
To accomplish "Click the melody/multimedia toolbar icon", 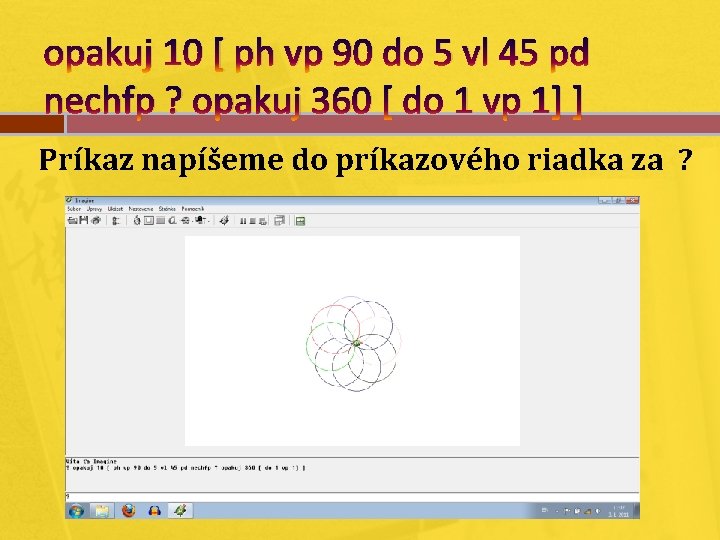I will point(199,221).
